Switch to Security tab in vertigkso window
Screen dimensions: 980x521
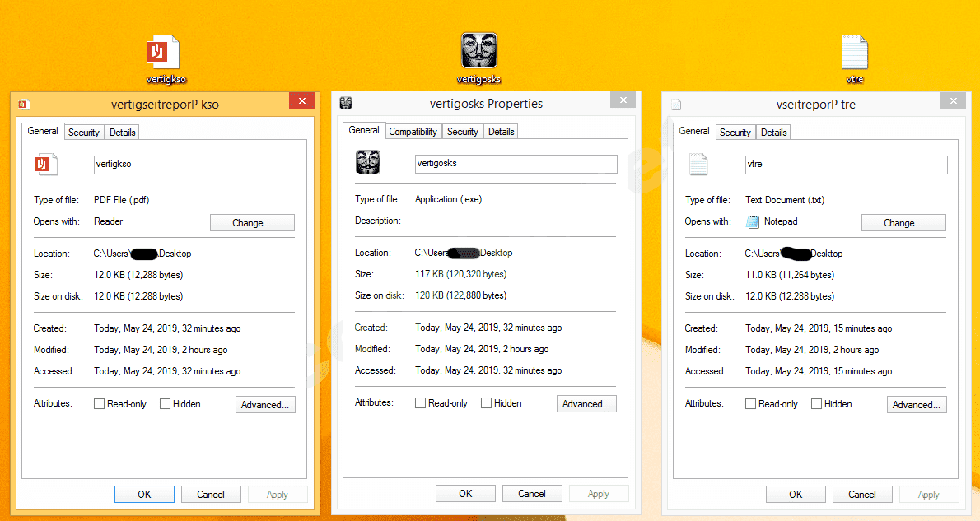(84, 133)
